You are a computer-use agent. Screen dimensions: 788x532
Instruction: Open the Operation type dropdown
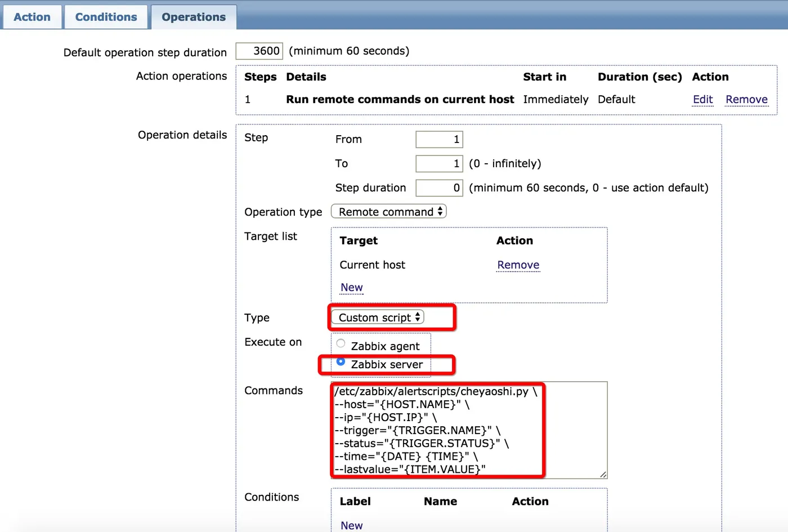(x=389, y=212)
